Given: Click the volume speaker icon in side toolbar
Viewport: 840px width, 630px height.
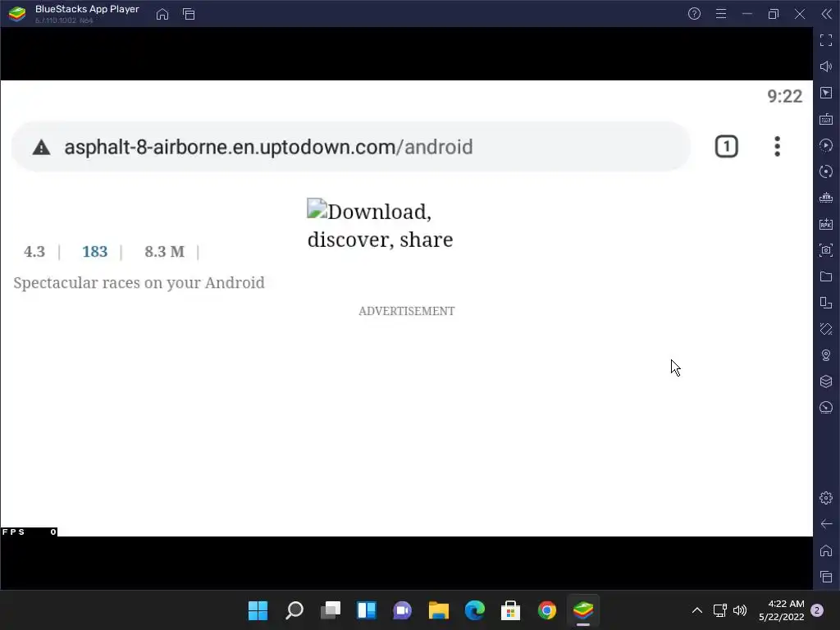Looking at the screenshot, I should [x=826, y=66].
